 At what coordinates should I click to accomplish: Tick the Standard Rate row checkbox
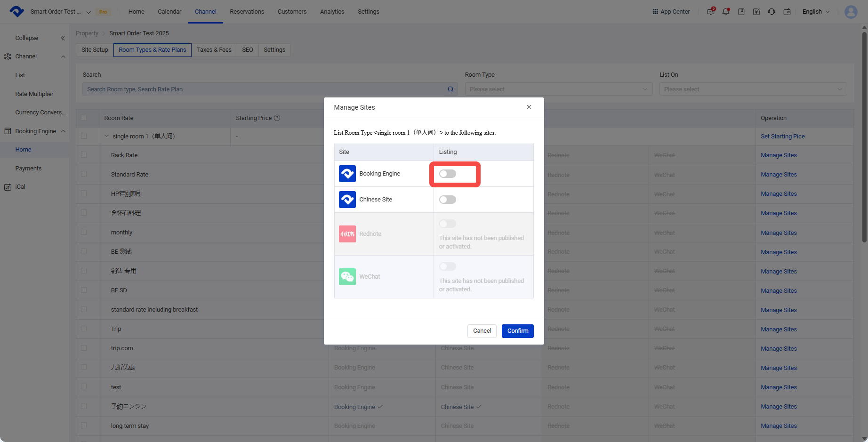tap(84, 174)
